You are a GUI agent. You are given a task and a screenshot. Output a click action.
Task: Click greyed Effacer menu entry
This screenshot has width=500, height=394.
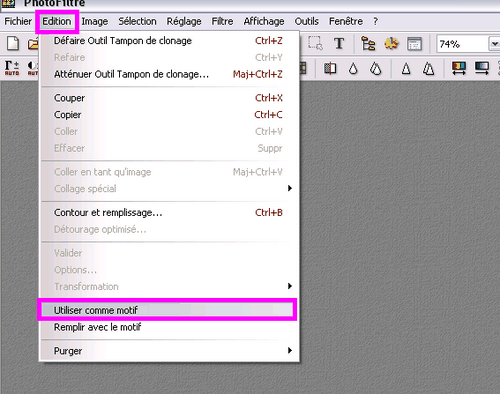[x=168, y=148]
